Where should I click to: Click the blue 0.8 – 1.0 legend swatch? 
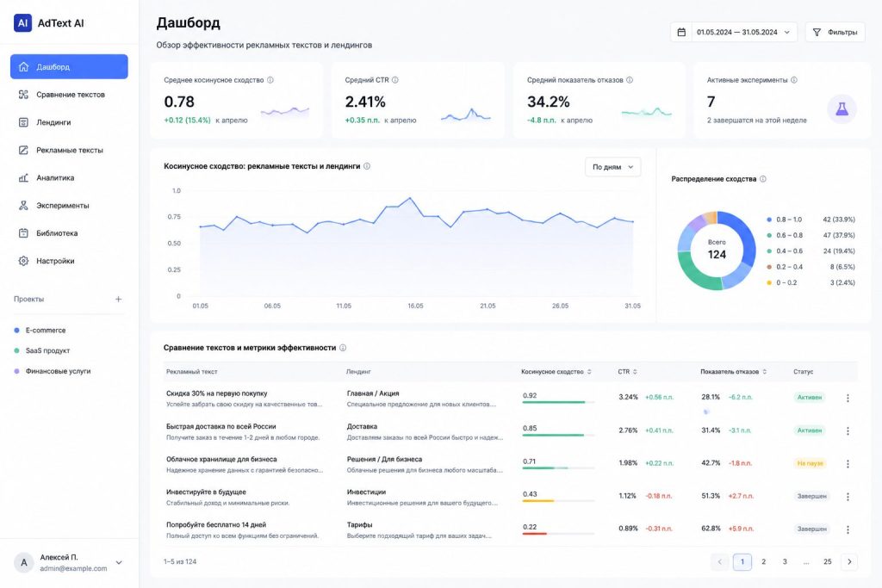click(769, 220)
